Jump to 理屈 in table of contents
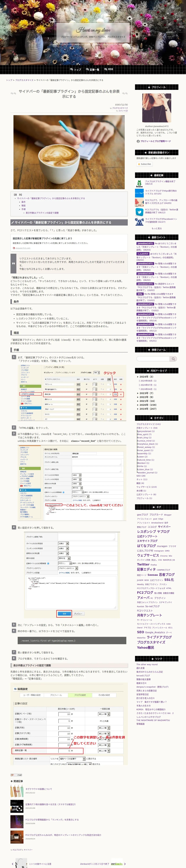The height and width of the screenshot is (868, 186). [23, 206]
